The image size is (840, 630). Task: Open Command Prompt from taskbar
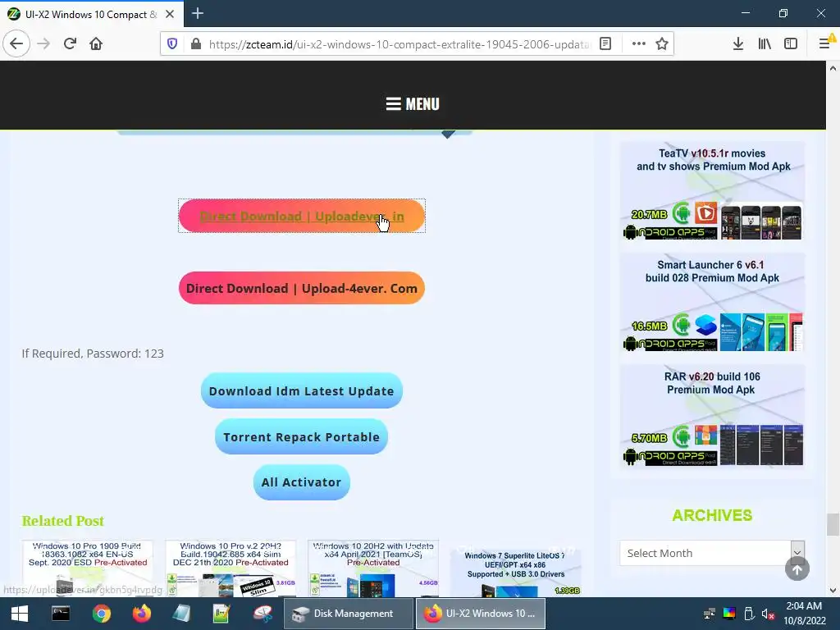61,614
